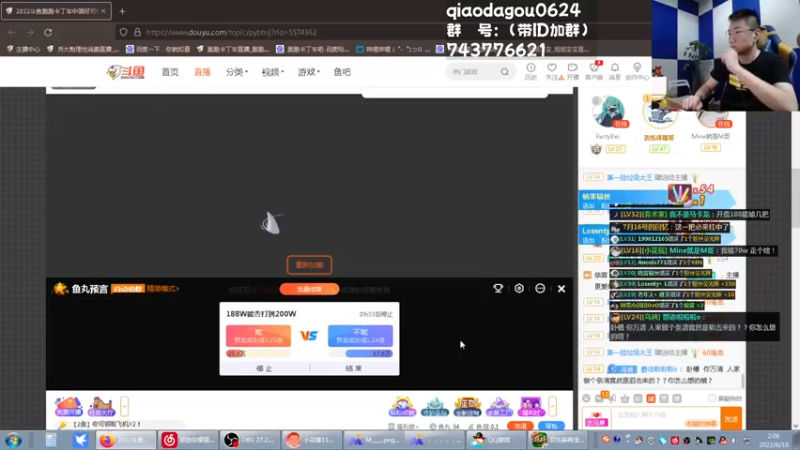800x450 pixels.
Task: Click the browser back arrow
Action: [12, 32]
